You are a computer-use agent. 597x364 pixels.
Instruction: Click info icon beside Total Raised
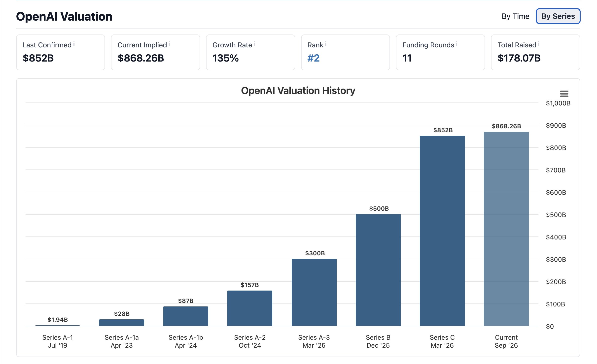[539, 44]
